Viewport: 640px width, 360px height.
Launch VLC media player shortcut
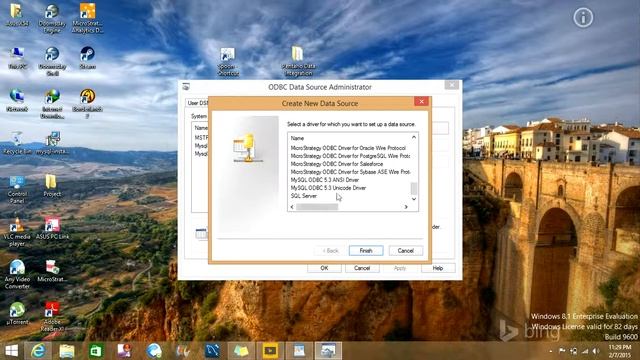coord(17,232)
